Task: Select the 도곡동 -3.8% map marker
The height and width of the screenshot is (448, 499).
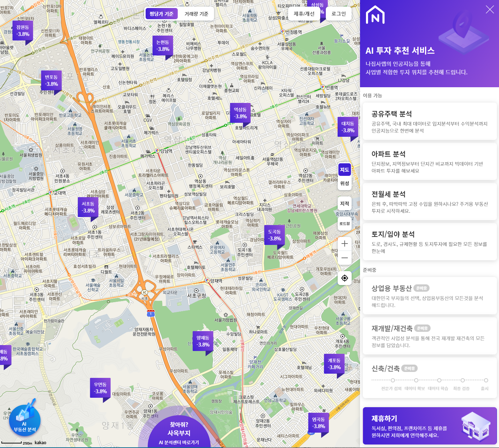Action: (x=274, y=235)
